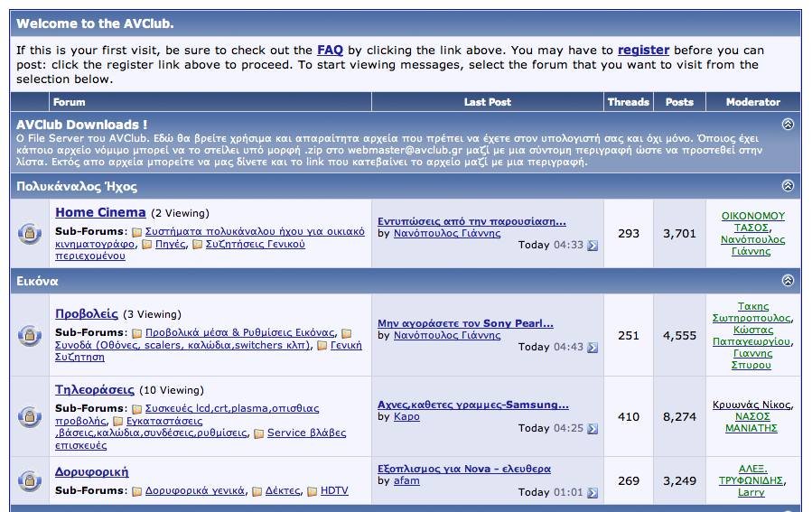Go to last post icon beside Today 04:33
The width and height of the screenshot is (812, 512).
coord(593,246)
